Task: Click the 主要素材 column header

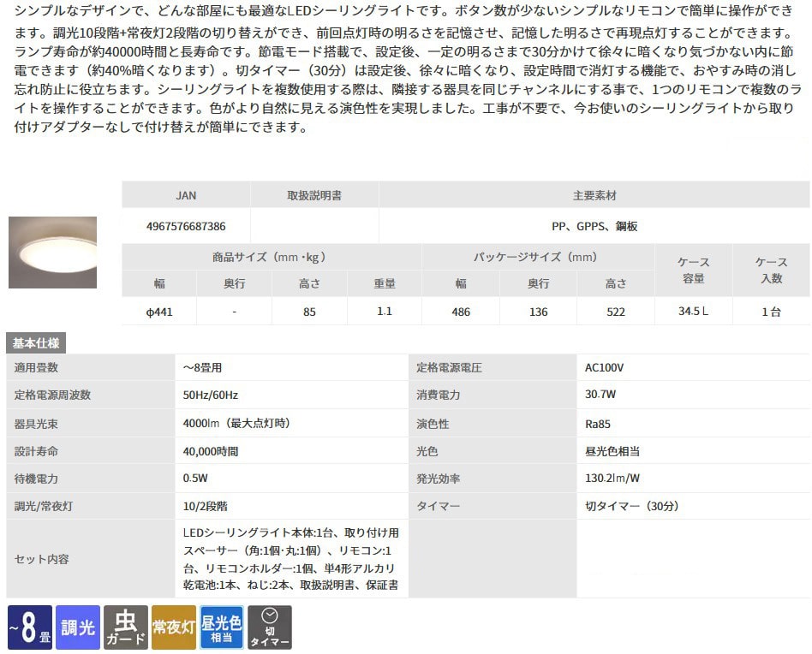Action: [x=594, y=195]
